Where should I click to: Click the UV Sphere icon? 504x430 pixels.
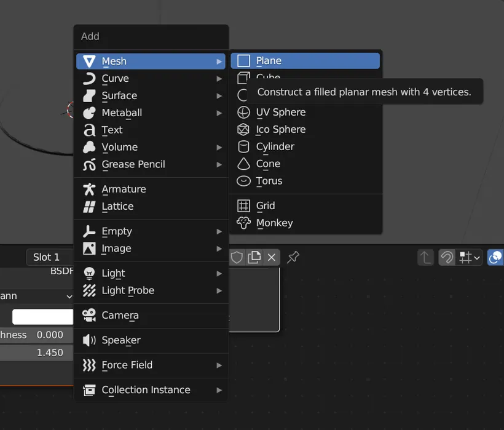(243, 112)
